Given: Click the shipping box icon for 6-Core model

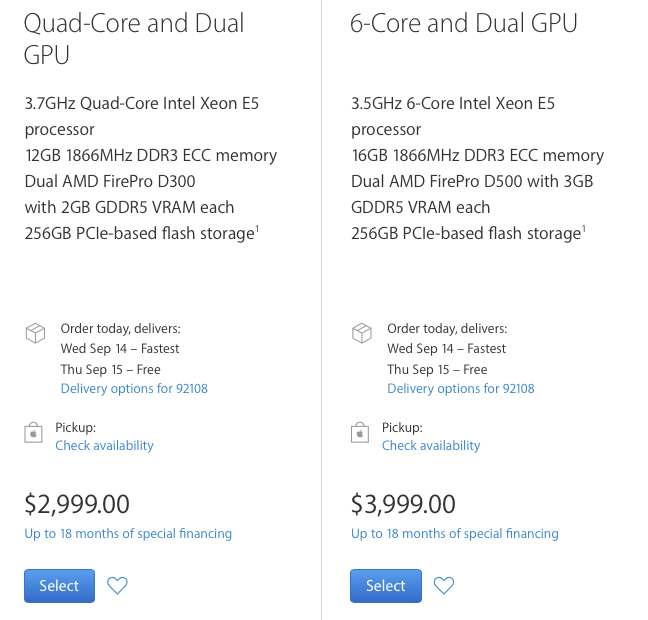Looking at the screenshot, I should tap(362, 333).
